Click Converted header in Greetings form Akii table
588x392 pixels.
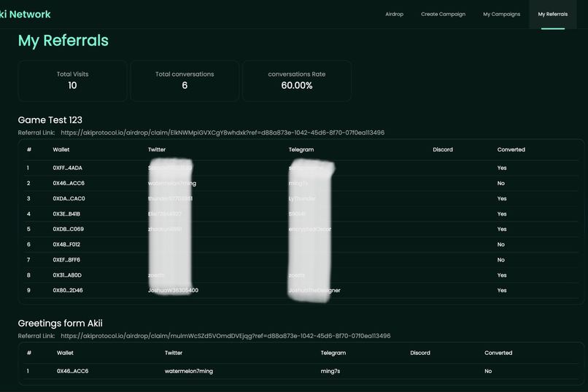pyautogui.click(x=498, y=353)
